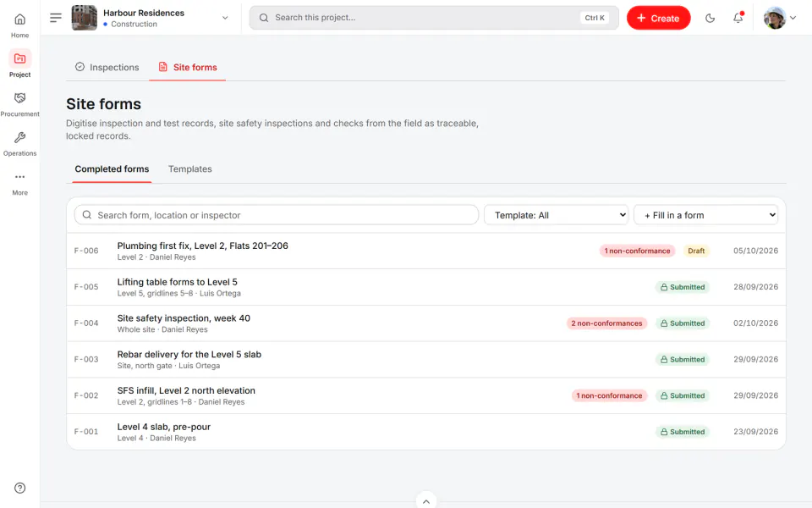The height and width of the screenshot is (508, 812).
Task: Go to Home in the sidebar
Action: click(19, 25)
